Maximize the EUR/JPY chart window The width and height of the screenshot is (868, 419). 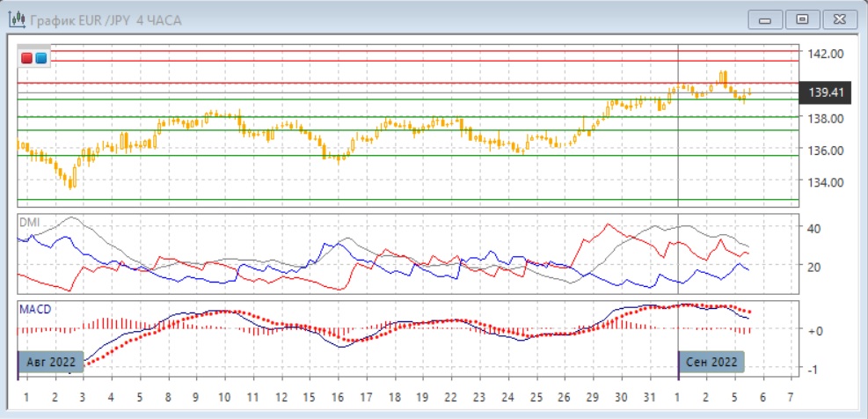pos(802,19)
